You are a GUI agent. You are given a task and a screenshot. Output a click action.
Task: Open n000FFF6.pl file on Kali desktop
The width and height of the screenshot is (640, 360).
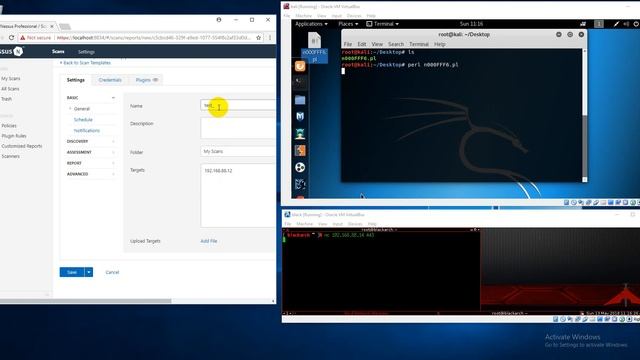314,48
